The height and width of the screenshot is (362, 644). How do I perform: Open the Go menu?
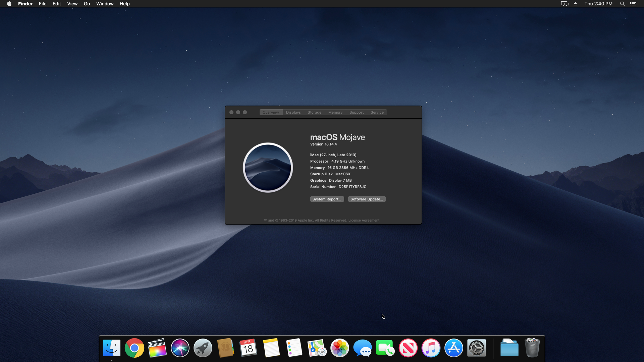click(x=87, y=4)
